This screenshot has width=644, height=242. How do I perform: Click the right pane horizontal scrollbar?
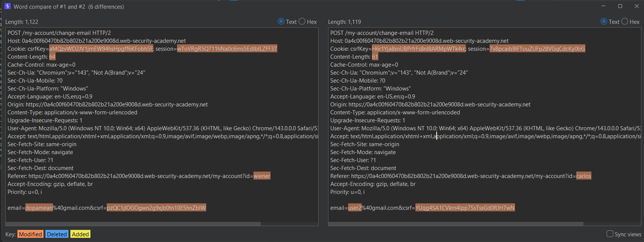click(456, 224)
